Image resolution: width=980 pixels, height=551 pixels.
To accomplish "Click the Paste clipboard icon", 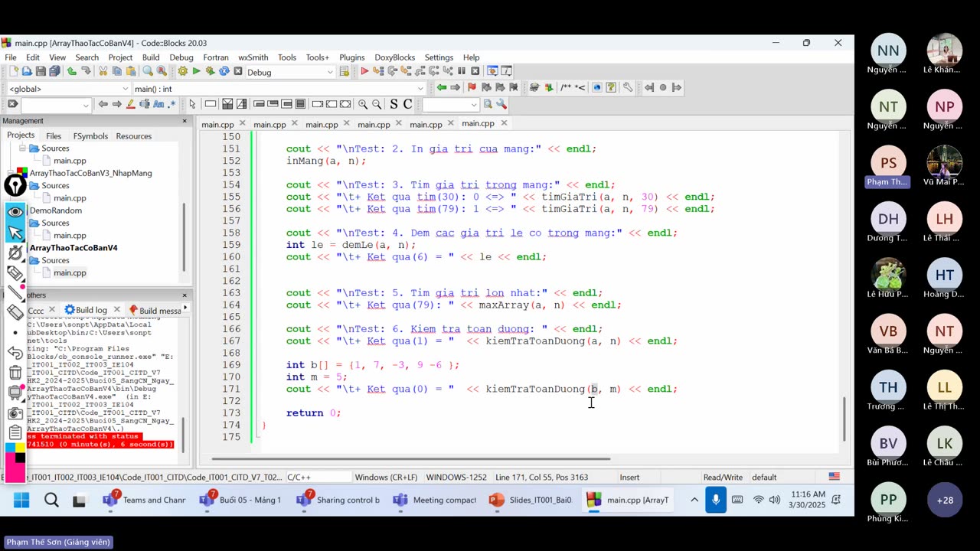I will click(131, 71).
